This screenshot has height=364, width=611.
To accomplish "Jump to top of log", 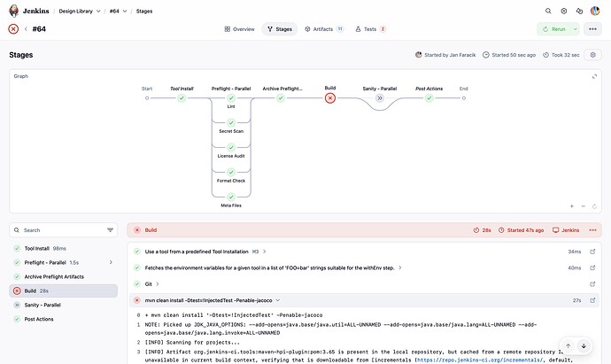I will pyautogui.click(x=568, y=345).
